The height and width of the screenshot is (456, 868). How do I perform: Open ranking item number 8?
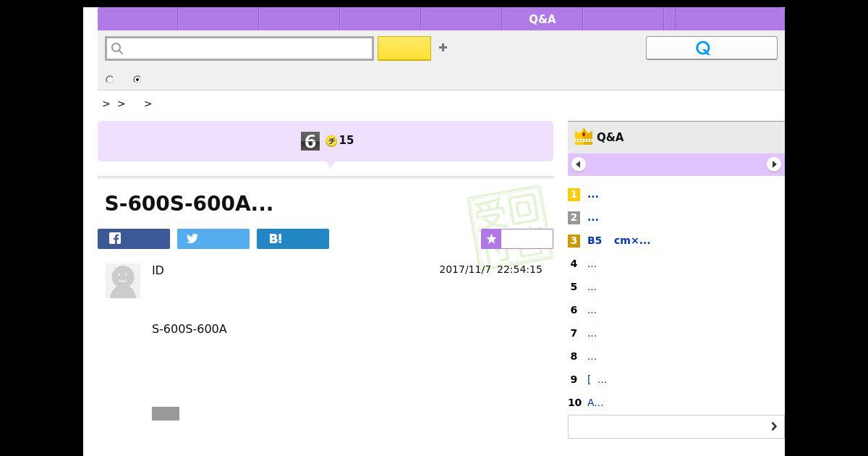point(592,357)
